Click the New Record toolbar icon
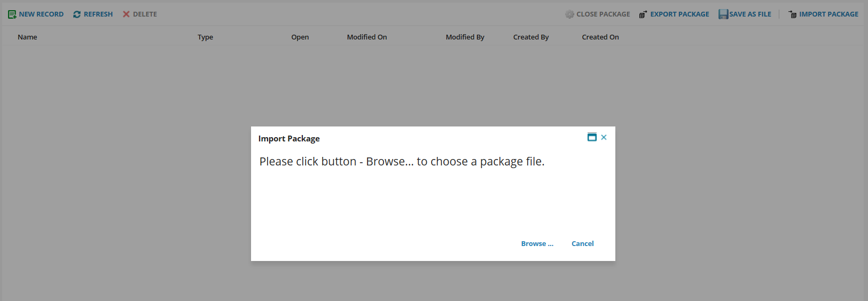The image size is (868, 301). pos(12,14)
